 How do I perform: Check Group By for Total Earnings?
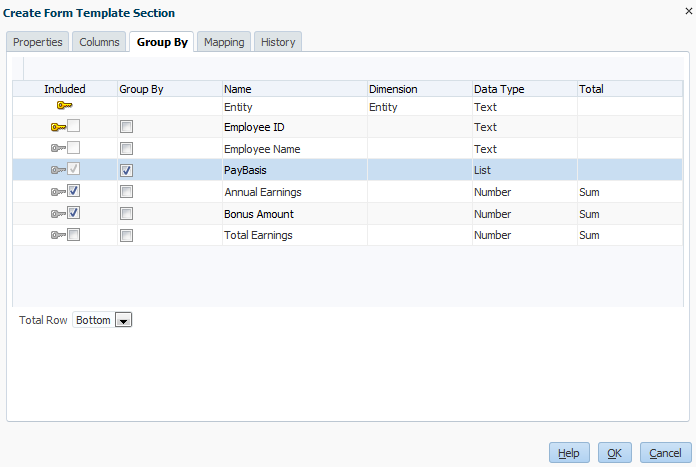pos(126,236)
